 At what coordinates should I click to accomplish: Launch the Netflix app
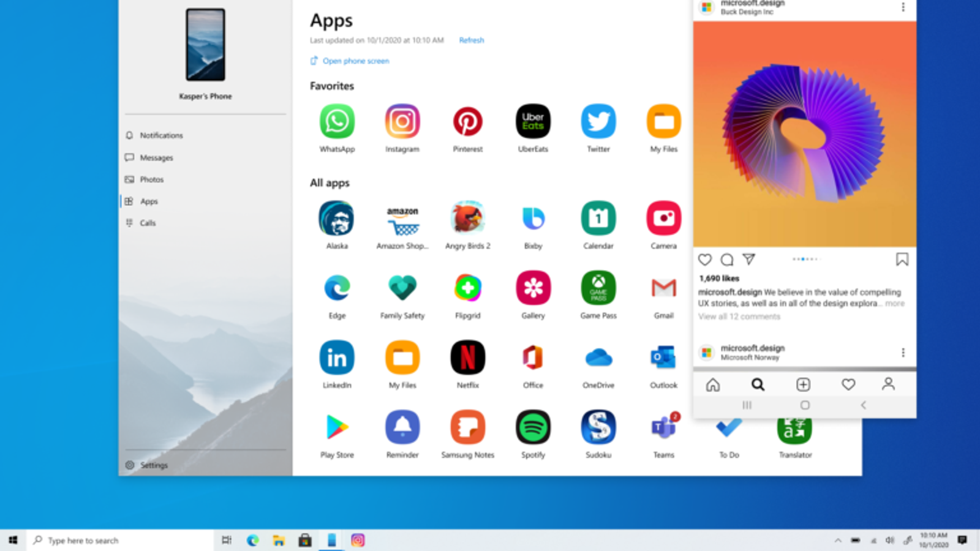[467, 358]
